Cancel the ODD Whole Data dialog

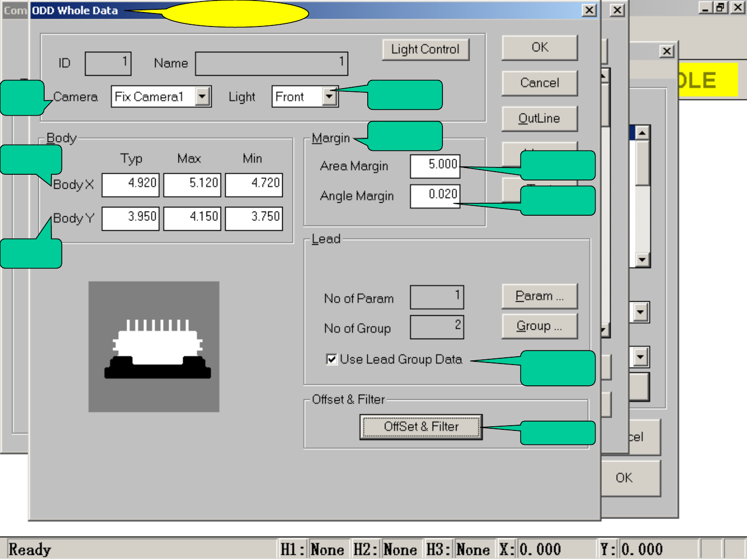pos(539,83)
